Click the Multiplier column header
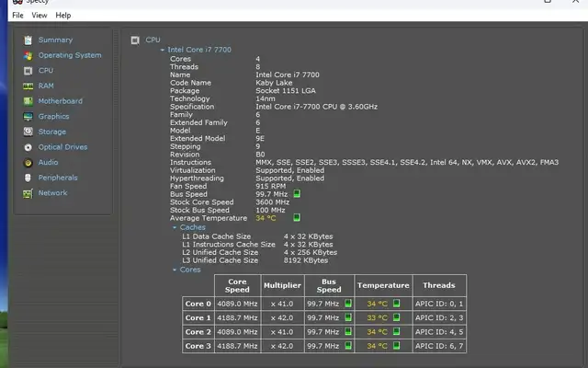 tap(282, 285)
